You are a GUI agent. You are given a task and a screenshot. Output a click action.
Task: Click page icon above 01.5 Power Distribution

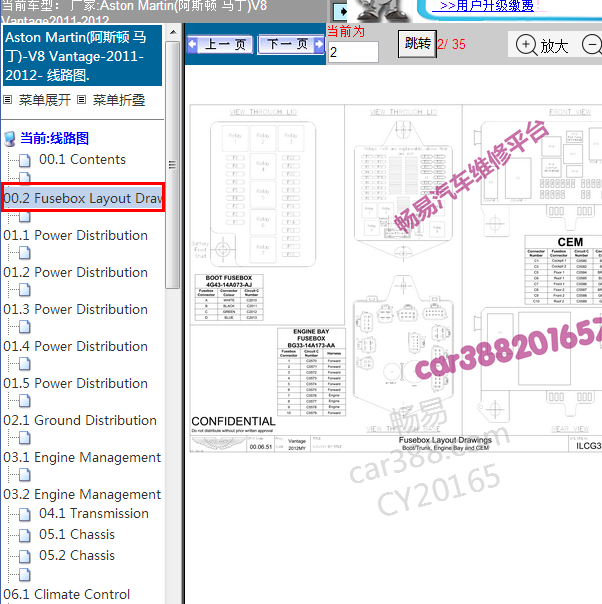25,364
